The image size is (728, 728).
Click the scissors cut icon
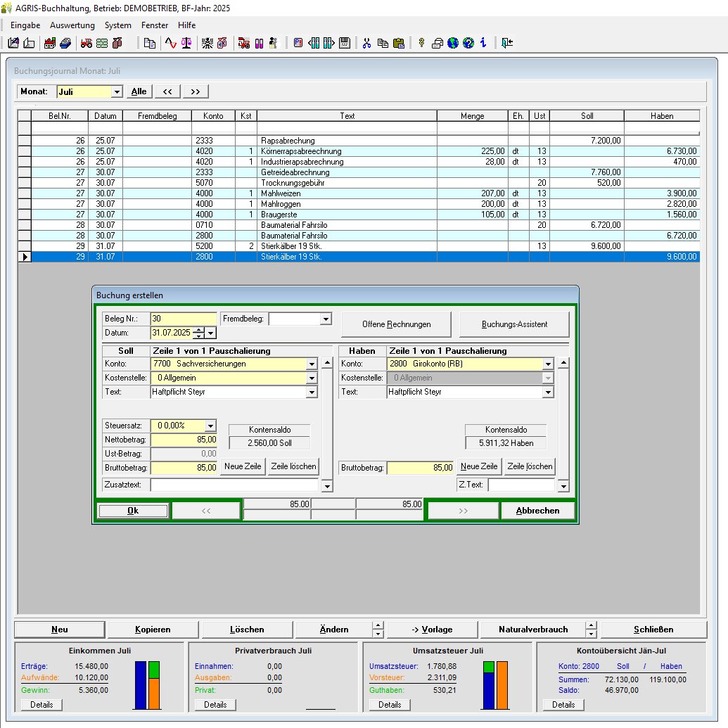point(366,43)
